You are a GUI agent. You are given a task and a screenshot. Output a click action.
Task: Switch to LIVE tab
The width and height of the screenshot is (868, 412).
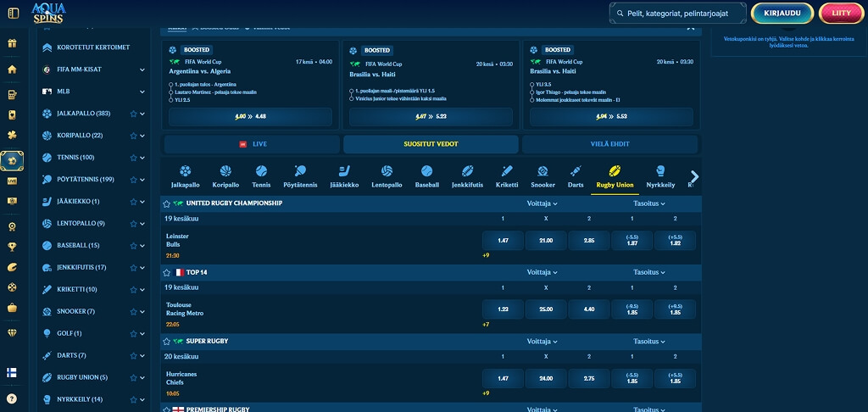click(x=252, y=144)
